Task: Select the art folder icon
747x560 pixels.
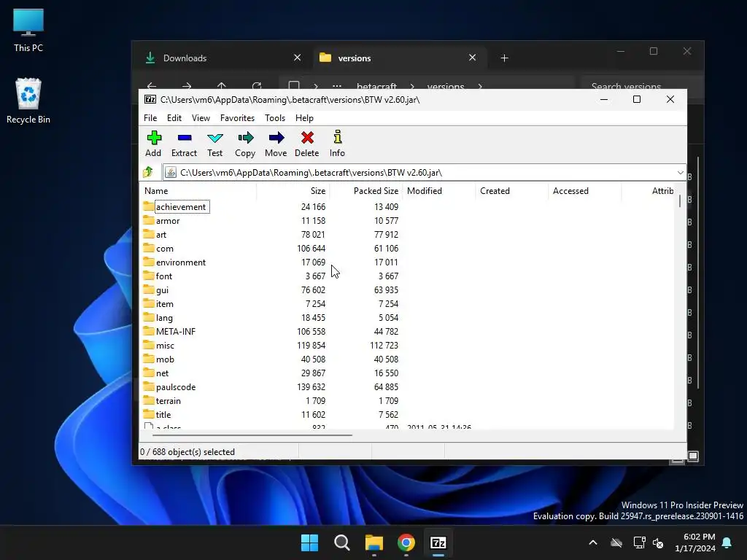Action: click(x=149, y=234)
